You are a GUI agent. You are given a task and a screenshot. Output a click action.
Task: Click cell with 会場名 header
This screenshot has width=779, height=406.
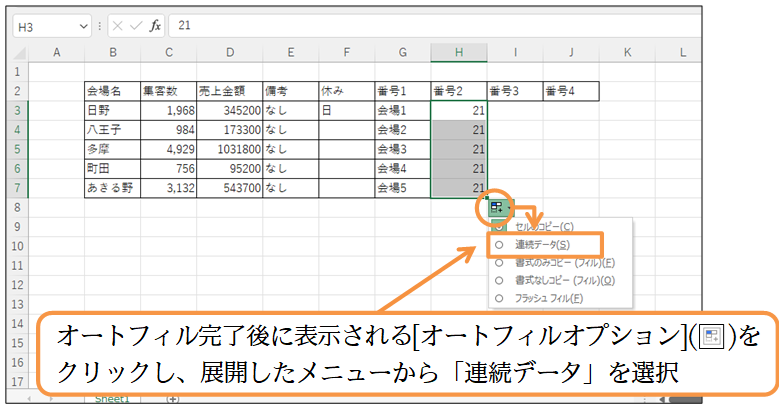[113, 91]
